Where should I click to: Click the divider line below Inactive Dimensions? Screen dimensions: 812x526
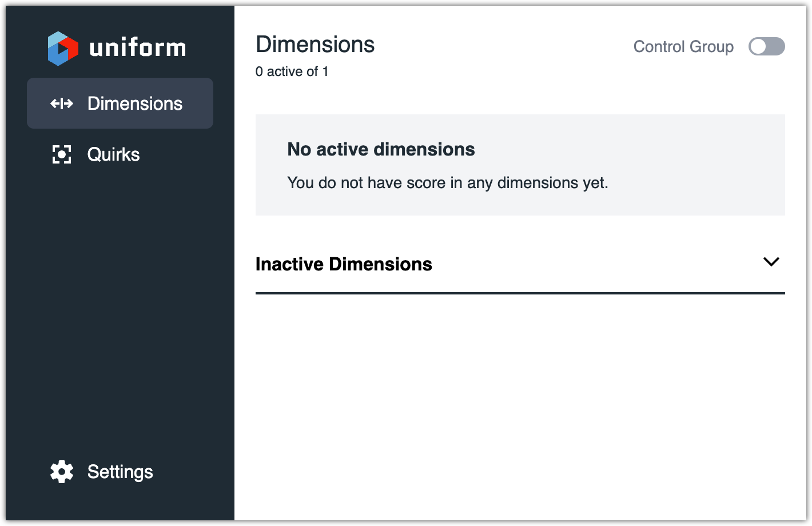520,293
